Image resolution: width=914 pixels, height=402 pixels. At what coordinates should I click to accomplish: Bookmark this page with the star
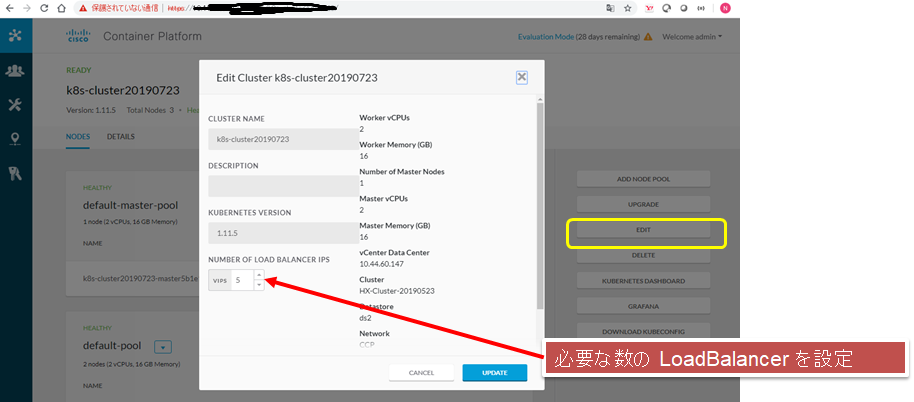tap(628, 8)
